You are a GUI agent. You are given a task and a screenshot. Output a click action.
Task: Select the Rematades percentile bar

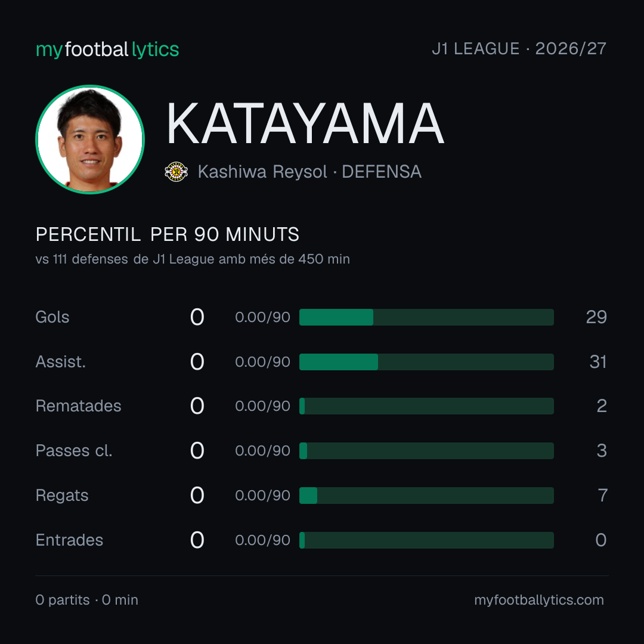pyautogui.click(x=426, y=406)
